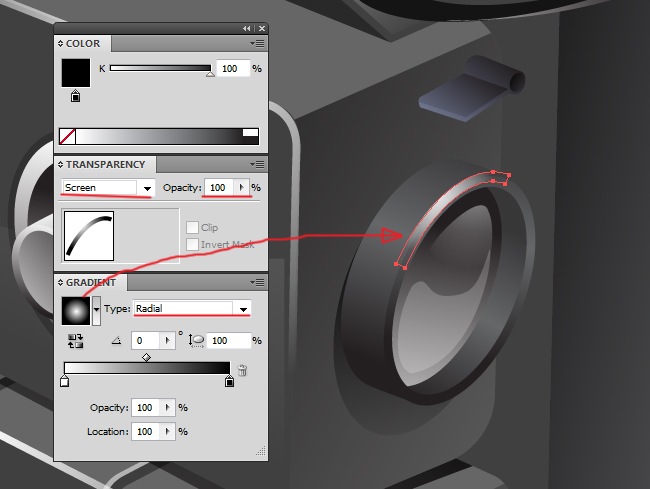Image resolution: width=650 pixels, height=489 pixels.
Task: Edit the aspect ratio value field
Action: [x=229, y=341]
